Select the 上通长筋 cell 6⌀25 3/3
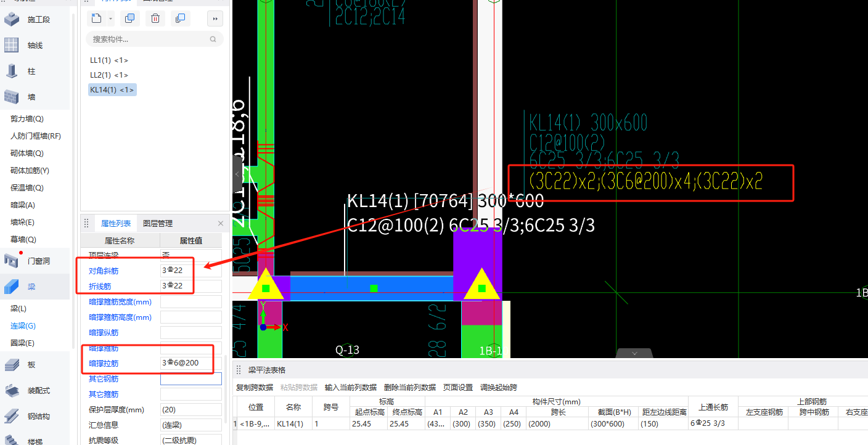Viewport: 868px width, 445px height. (713, 424)
